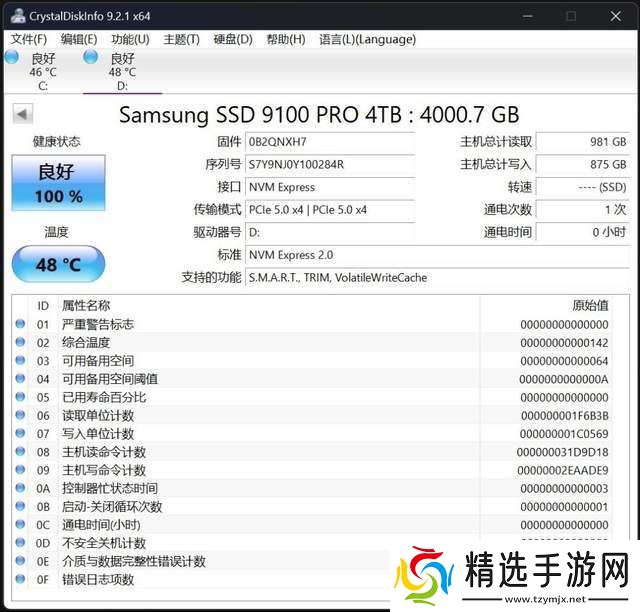Open the 硬盘(D) menu
Viewport: 640px width, 612px height.
point(233,39)
